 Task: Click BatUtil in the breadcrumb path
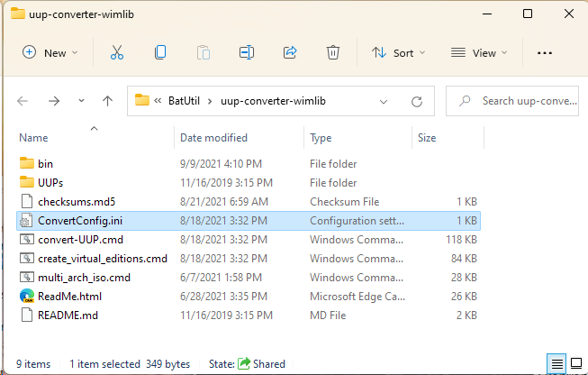pos(185,101)
